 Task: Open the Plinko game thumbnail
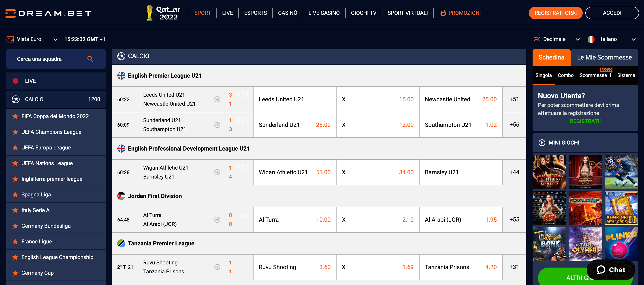621,244
